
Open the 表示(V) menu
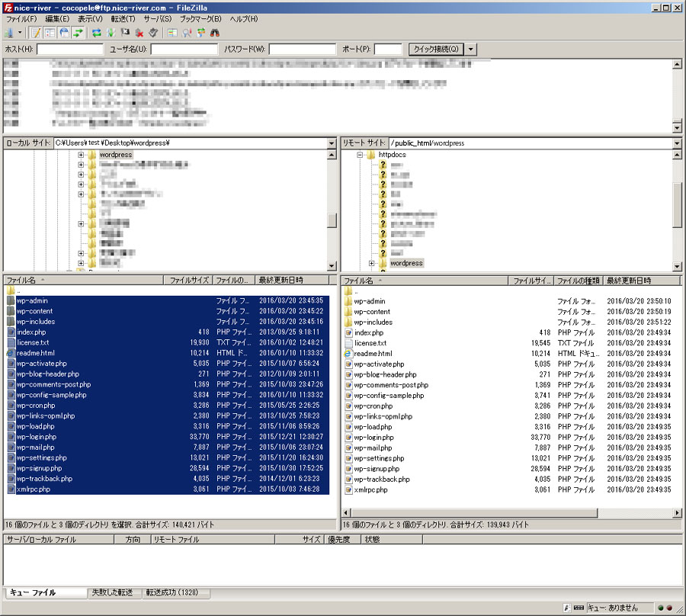pyautogui.click(x=90, y=19)
